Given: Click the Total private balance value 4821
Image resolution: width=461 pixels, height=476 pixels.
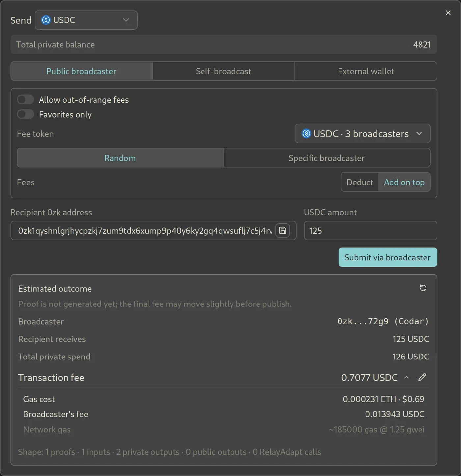Looking at the screenshot, I should (422, 45).
